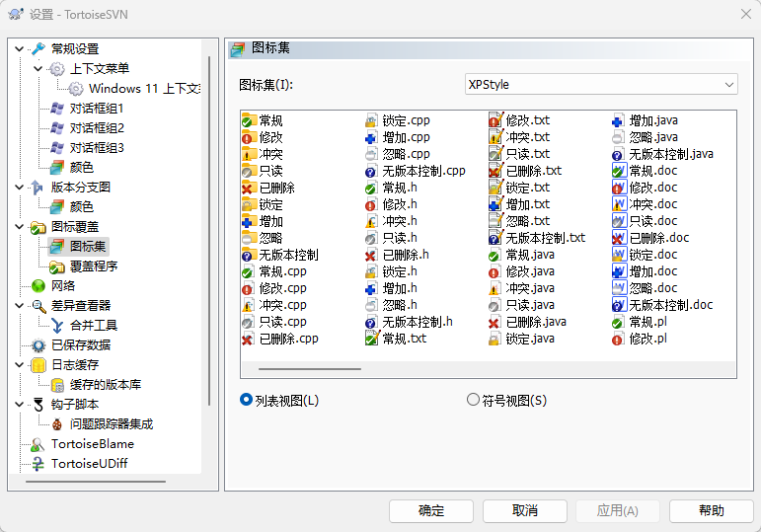Collapse the 常规设置 tree node
The width and height of the screenshot is (761, 532).
(x=20, y=48)
